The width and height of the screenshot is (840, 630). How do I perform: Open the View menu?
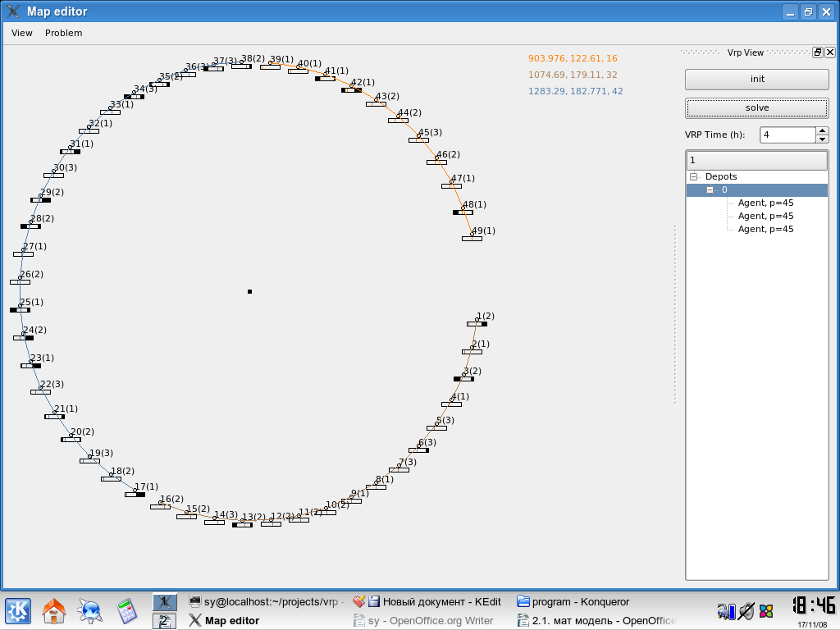pyautogui.click(x=22, y=33)
